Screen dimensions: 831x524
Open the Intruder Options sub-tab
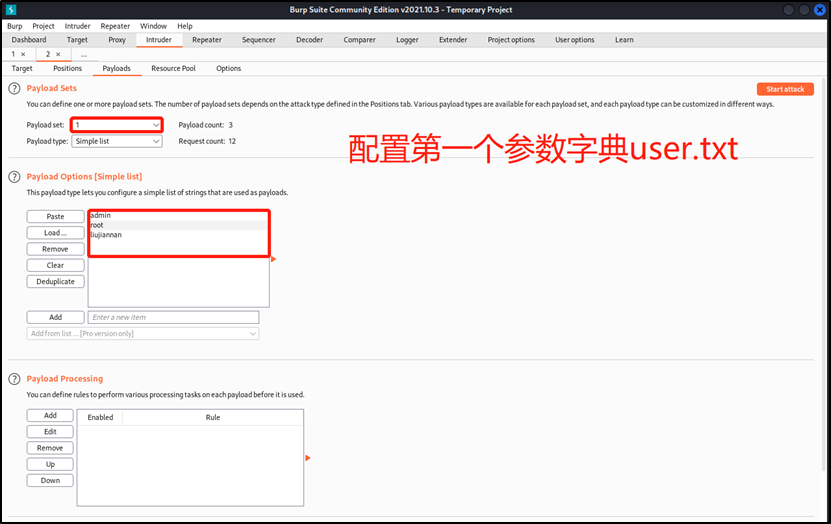tap(228, 68)
